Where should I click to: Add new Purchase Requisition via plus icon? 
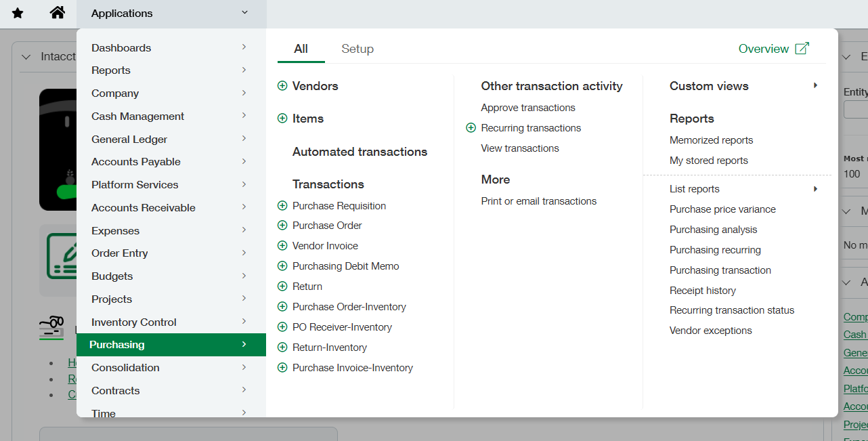[282, 206]
